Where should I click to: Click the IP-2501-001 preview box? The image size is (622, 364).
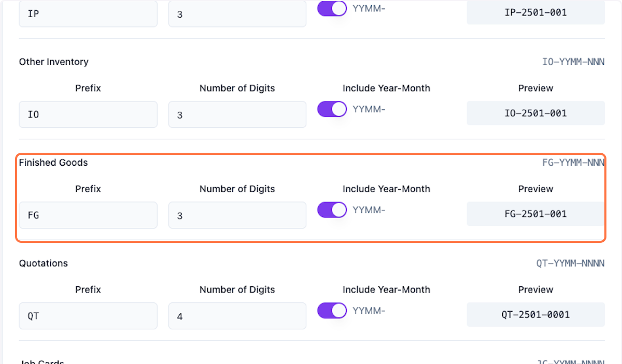535,12
